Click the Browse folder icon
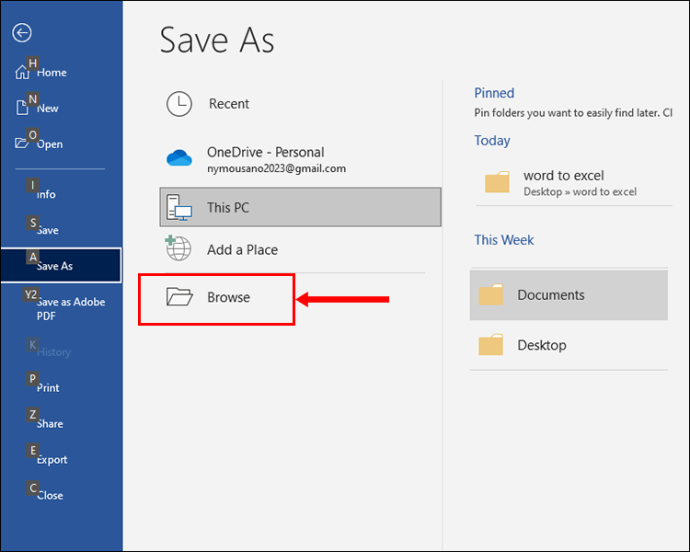Viewport: 690px width, 552px height. pyautogui.click(x=180, y=297)
